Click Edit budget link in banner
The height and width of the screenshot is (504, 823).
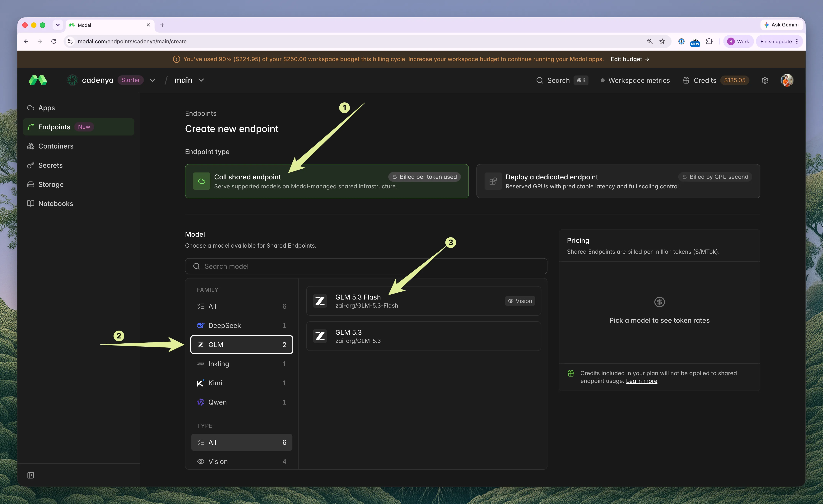click(x=630, y=59)
